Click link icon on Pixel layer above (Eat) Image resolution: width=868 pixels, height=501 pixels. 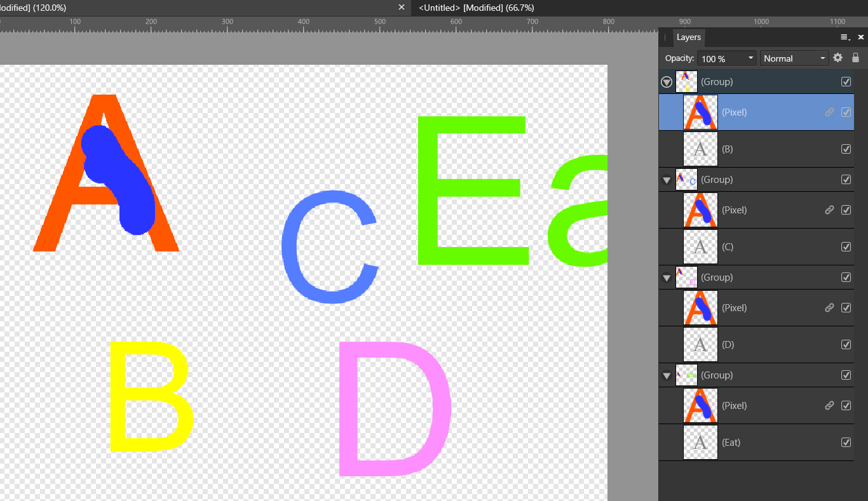pos(829,406)
